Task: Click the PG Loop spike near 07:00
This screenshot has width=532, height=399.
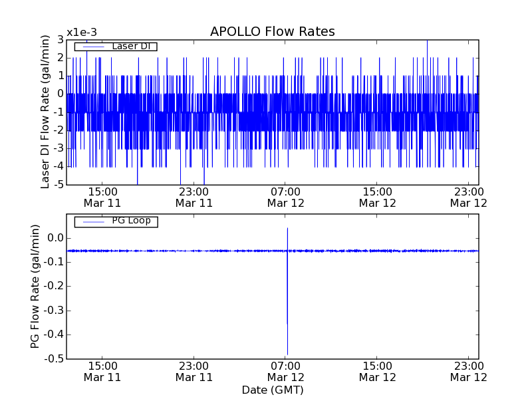Action: pos(287,291)
